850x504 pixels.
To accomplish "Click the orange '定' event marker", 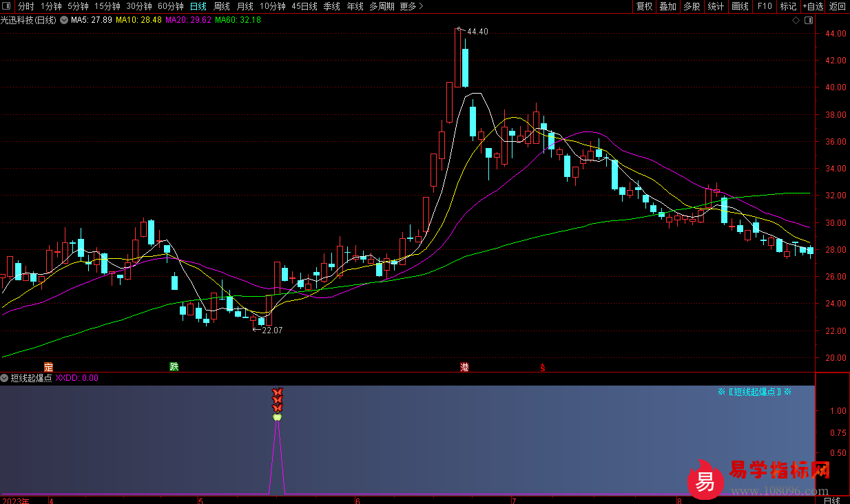I will [x=48, y=366].
